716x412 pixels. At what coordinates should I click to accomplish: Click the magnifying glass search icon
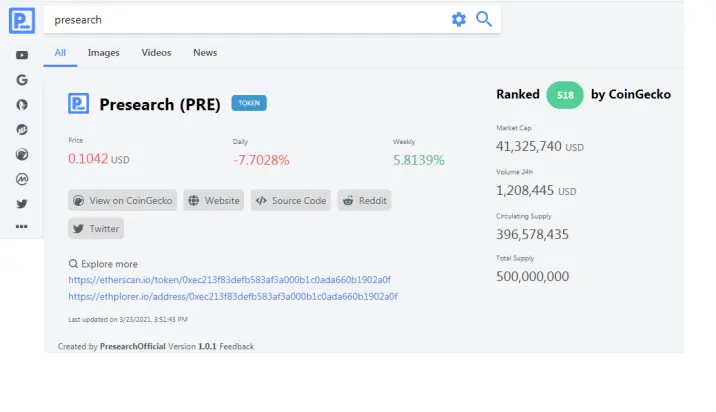click(484, 19)
